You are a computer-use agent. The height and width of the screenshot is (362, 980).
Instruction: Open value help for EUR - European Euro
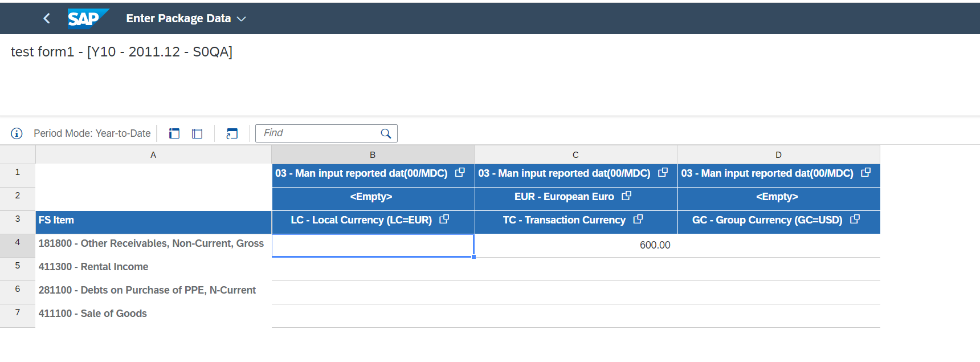(x=626, y=196)
